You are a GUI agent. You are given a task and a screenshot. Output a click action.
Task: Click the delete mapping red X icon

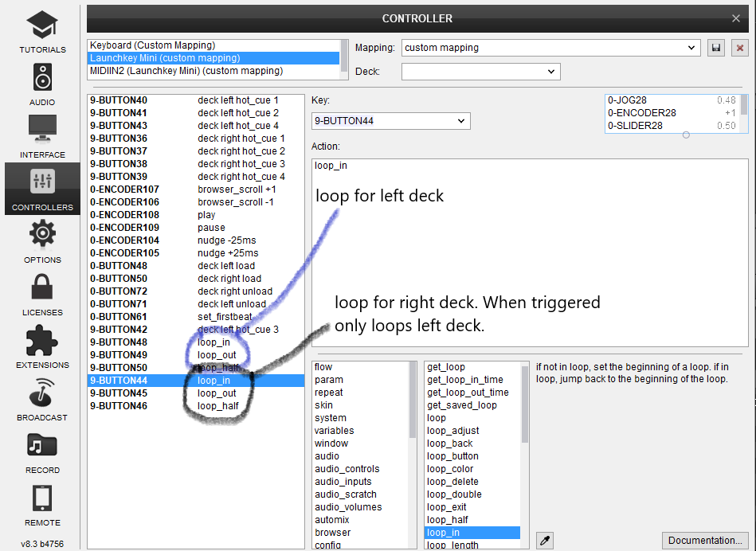[740, 48]
